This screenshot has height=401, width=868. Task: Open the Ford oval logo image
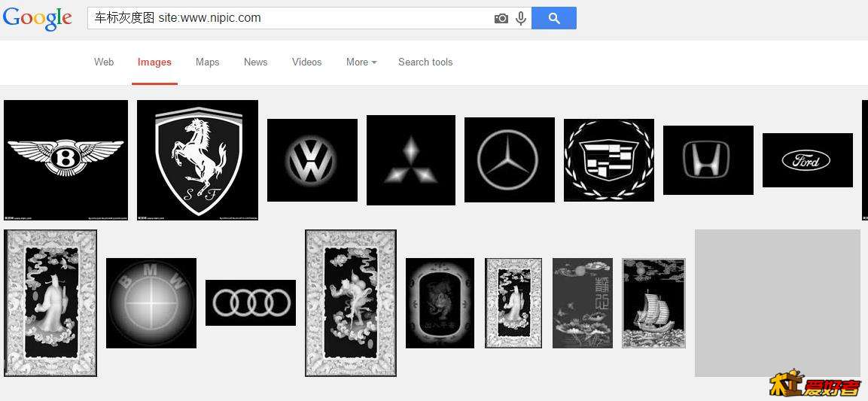(x=808, y=160)
